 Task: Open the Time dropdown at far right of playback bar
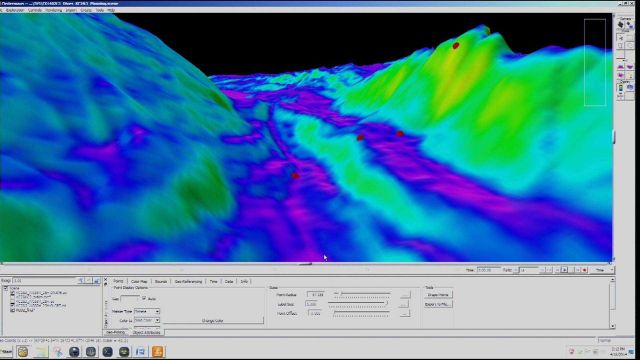pos(601,270)
